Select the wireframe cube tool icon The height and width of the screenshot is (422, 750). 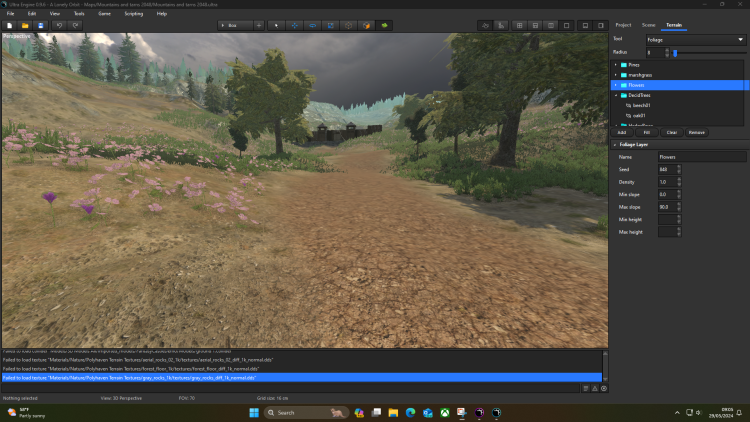tap(348, 25)
